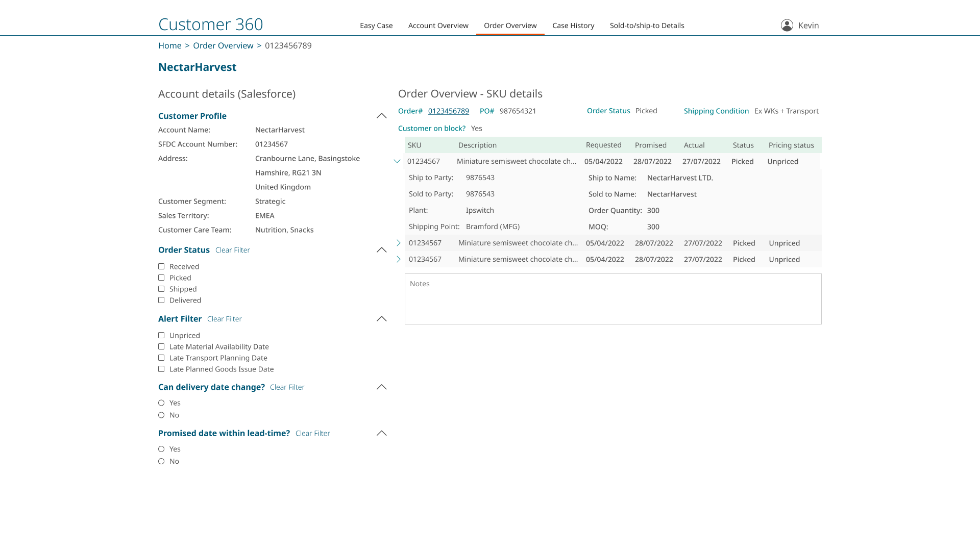Select No for Promised date within lead-time

tap(161, 461)
